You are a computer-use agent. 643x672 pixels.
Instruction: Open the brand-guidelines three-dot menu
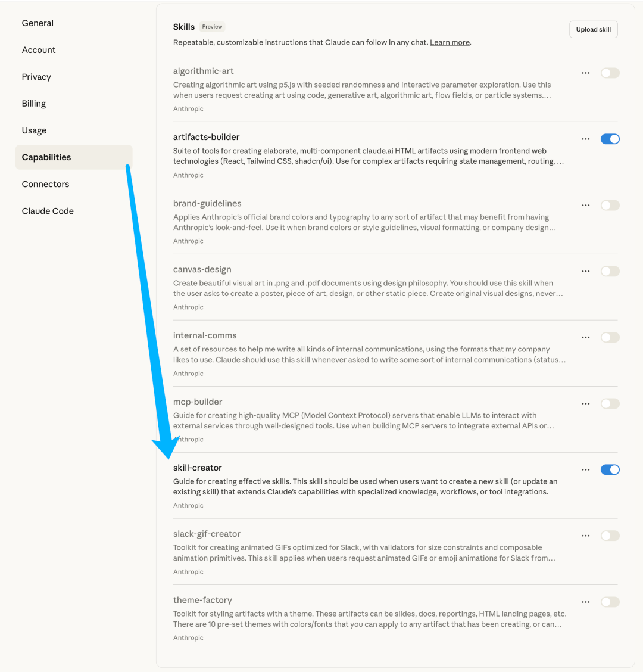click(586, 206)
